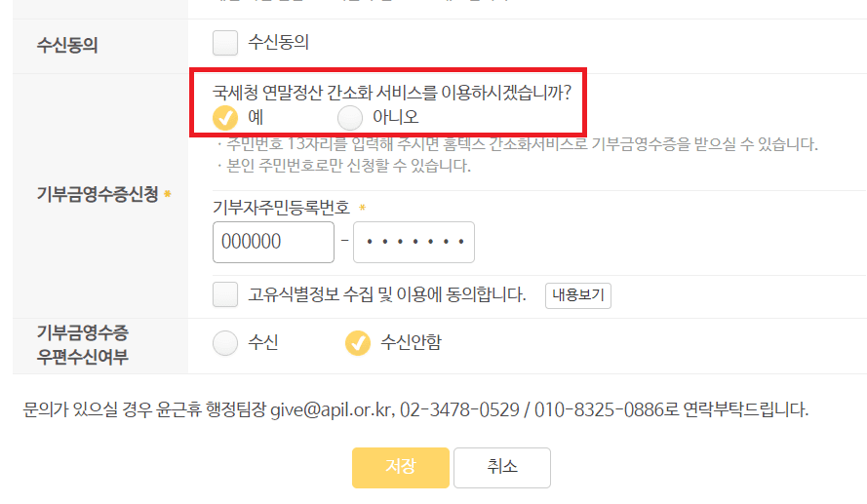
Task: Select the 아니오 radio option
Action: tap(350, 118)
